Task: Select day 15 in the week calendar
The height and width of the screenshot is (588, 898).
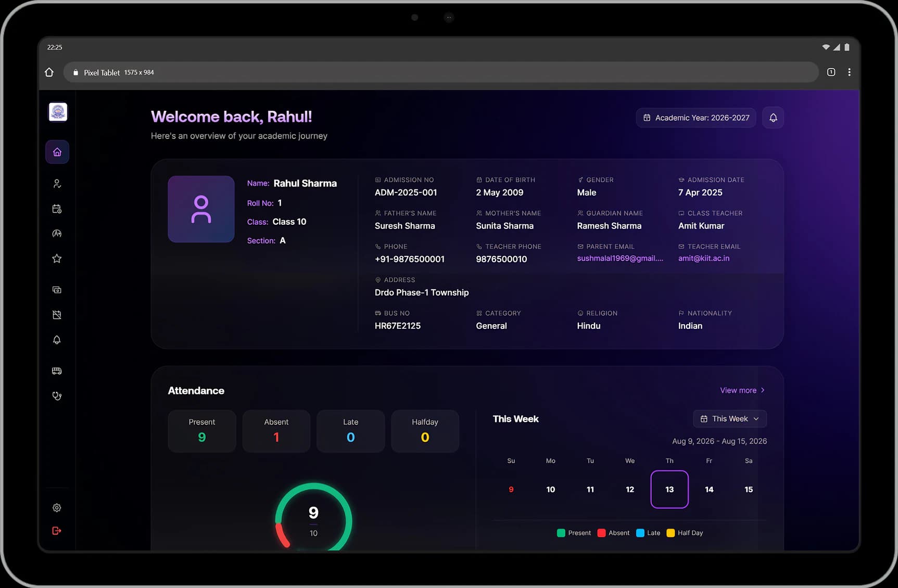Action: pyautogui.click(x=749, y=489)
